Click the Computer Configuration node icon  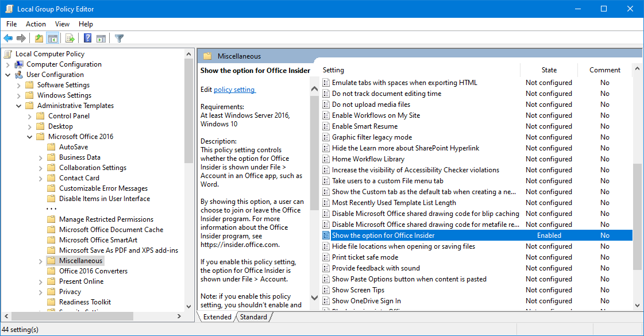19,64
